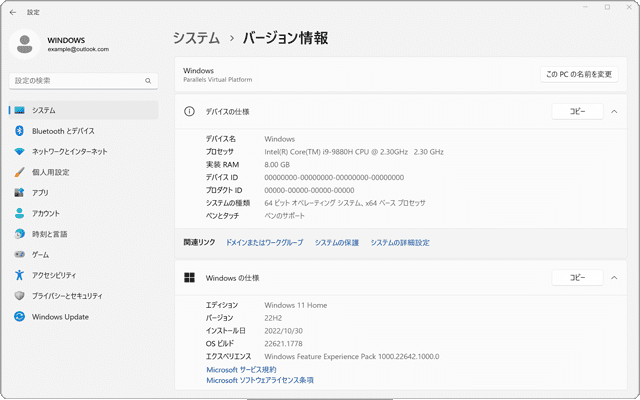Open Microsoft サービス規約 link

click(241, 369)
